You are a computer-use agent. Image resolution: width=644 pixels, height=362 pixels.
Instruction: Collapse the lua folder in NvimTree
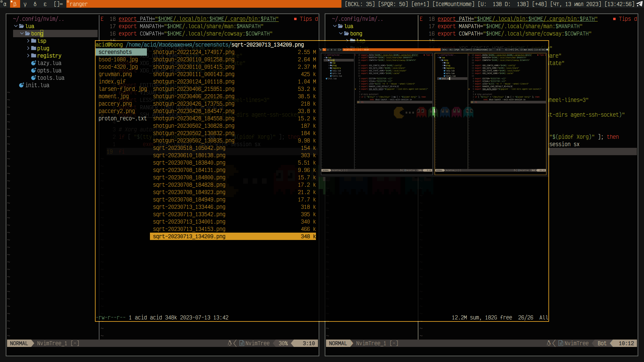coord(15,26)
